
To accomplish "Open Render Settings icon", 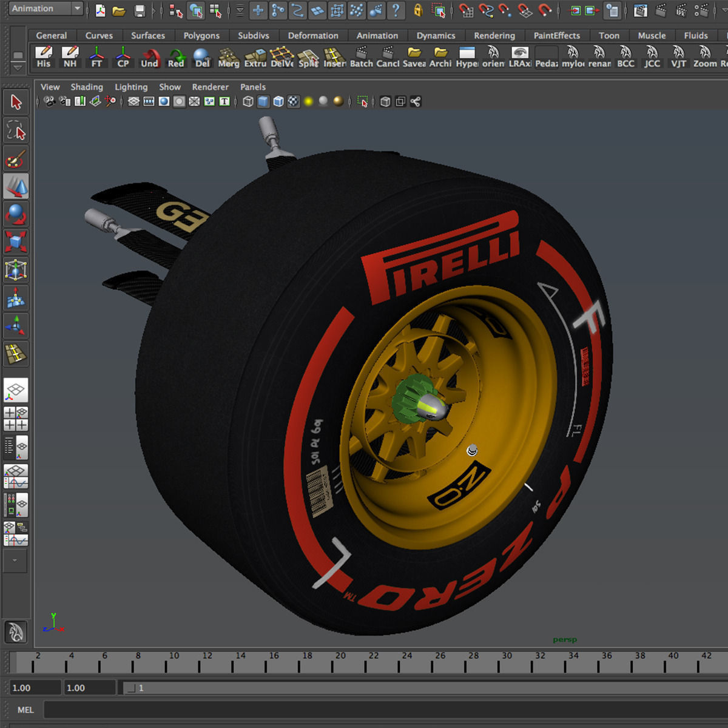I will click(701, 10).
